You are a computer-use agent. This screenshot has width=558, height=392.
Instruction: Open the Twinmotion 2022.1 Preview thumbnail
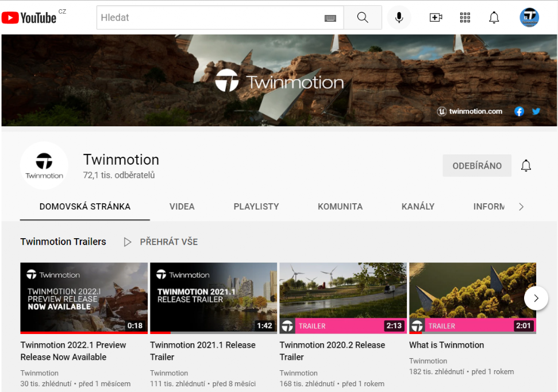click(x=84, y=298)
